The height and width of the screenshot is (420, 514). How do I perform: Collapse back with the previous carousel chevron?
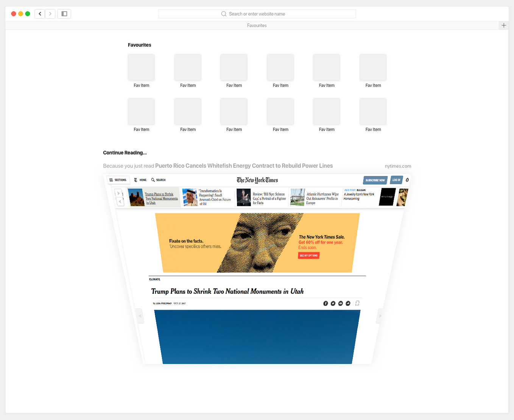pyautogui.click(x=120, y=201)
